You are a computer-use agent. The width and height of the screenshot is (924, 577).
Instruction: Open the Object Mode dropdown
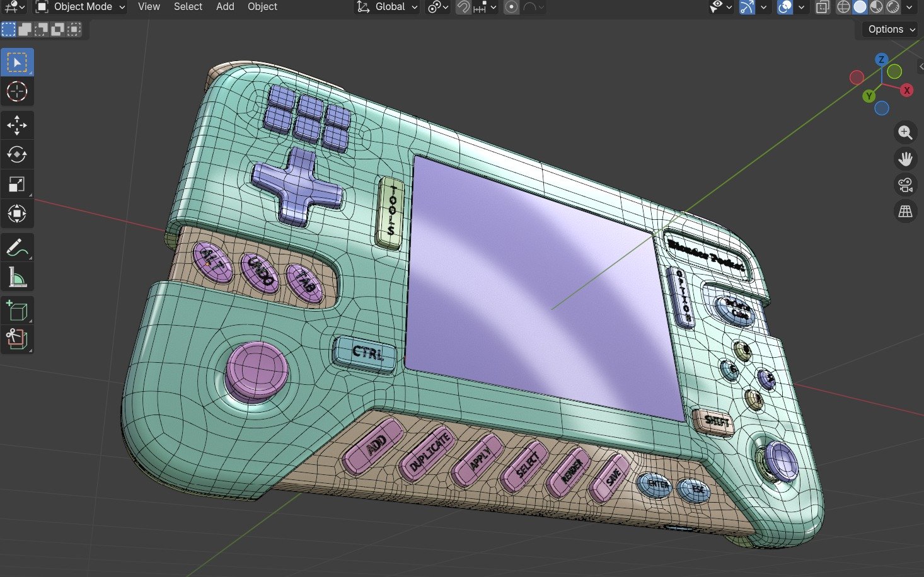tap(81, 7)
